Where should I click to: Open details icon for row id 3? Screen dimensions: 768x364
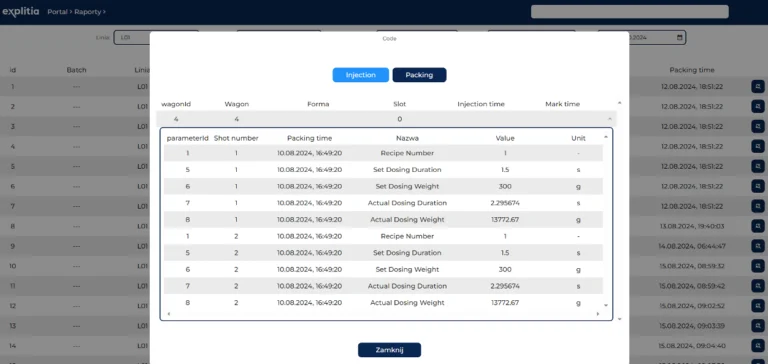point(757,126)
